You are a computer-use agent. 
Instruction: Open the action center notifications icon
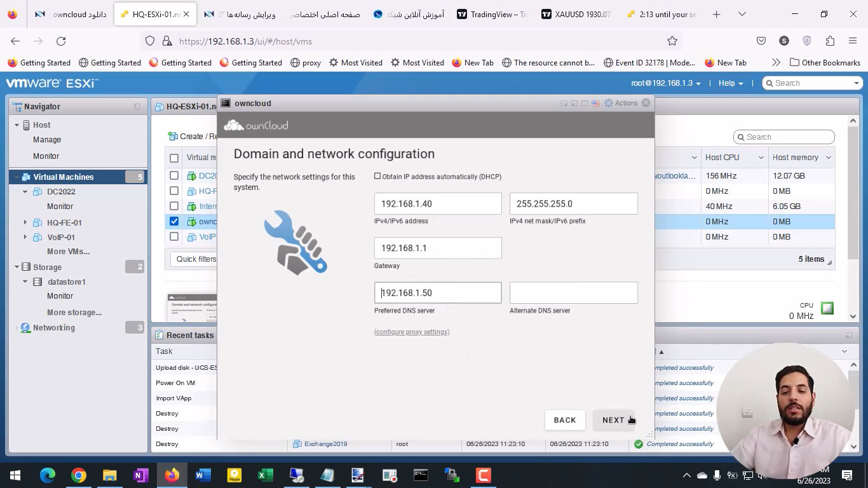[847, 475]
